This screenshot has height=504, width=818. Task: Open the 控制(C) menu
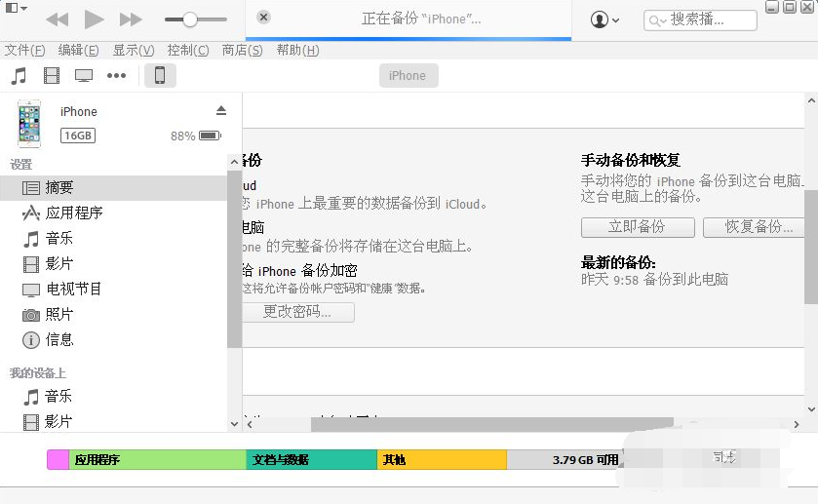188,50
